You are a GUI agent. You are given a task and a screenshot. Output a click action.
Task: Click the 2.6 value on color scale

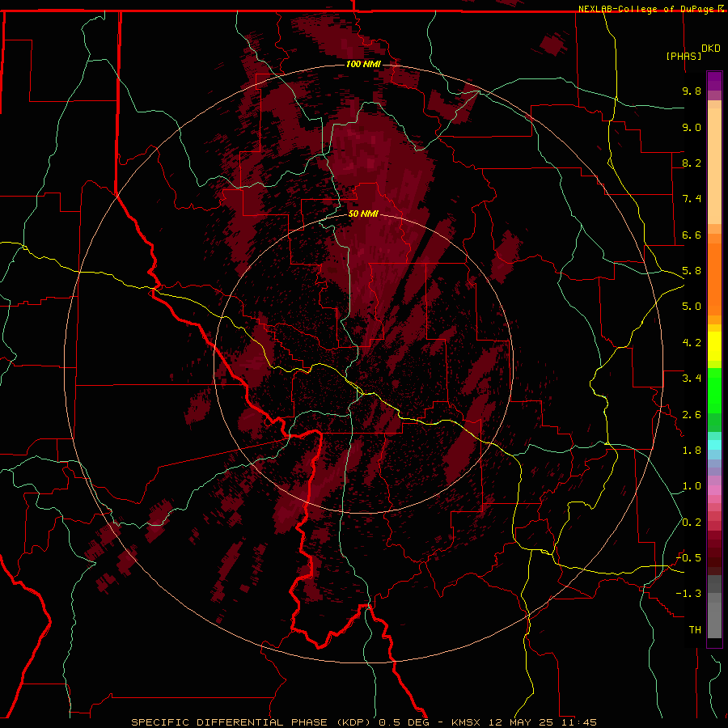692,415
